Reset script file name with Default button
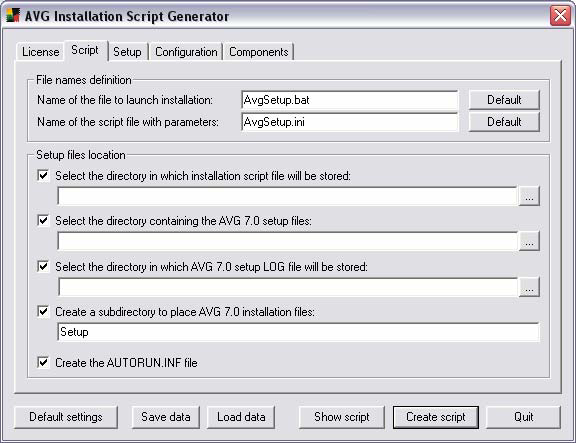The image size is (576, 443). 504,122
